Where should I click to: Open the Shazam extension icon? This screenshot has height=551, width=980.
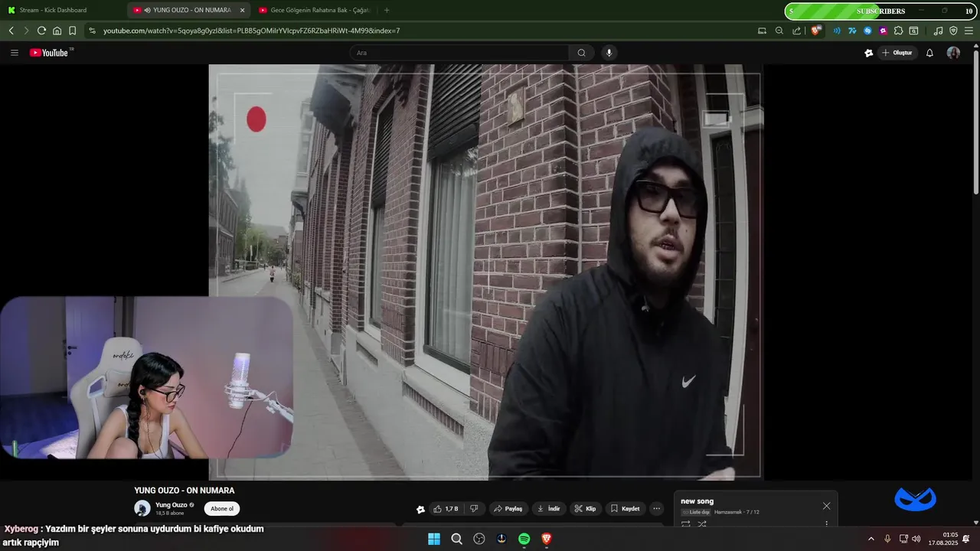click(x=867, y=31)
